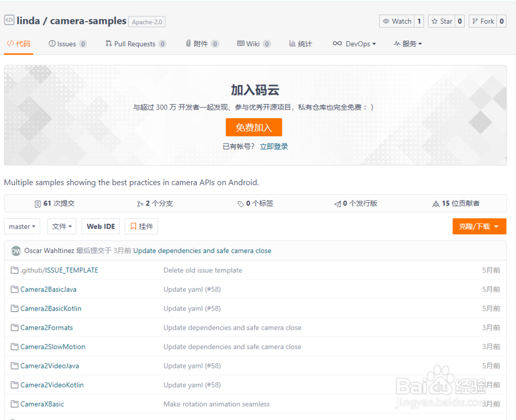Click the Apache-2.0 license badge
516x420 pixels.
(x=147, y=22)
